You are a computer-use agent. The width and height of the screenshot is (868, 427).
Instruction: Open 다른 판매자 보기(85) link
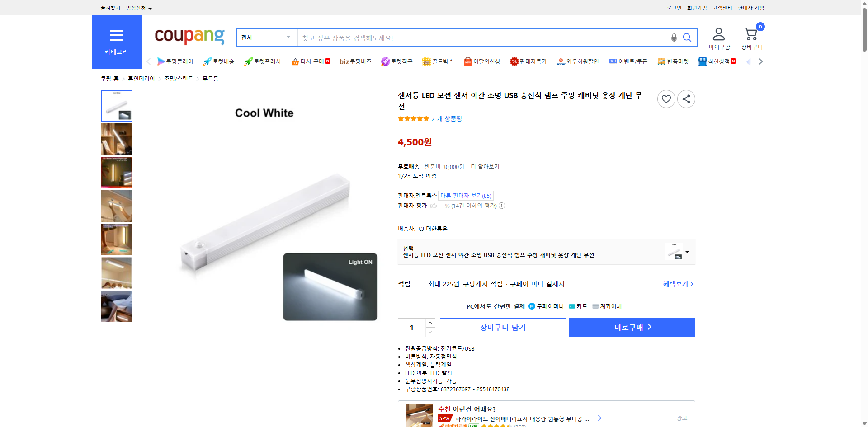click(x=465, y=196)
